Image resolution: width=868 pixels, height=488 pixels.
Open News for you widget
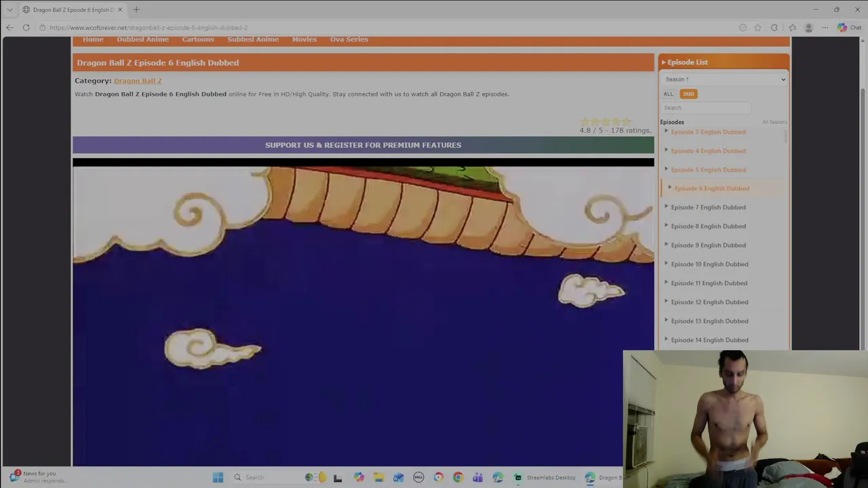click(37, 477)
